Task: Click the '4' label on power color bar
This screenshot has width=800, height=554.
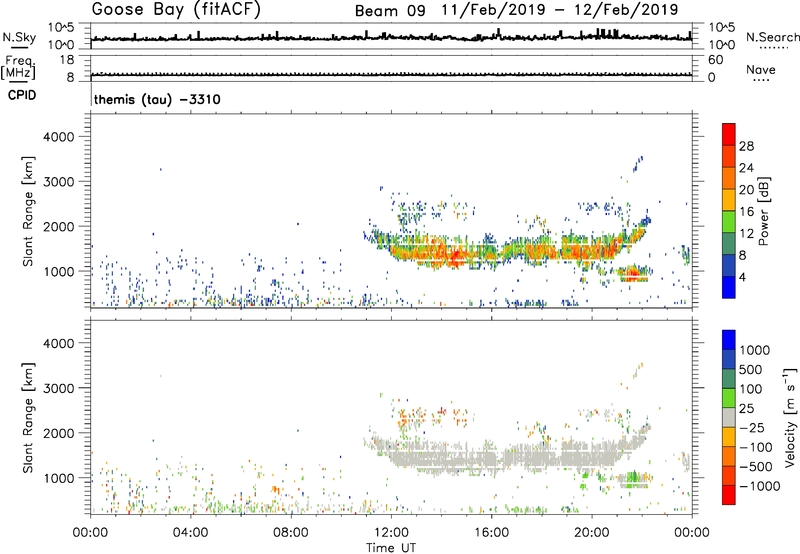Action: coord(742,277)
